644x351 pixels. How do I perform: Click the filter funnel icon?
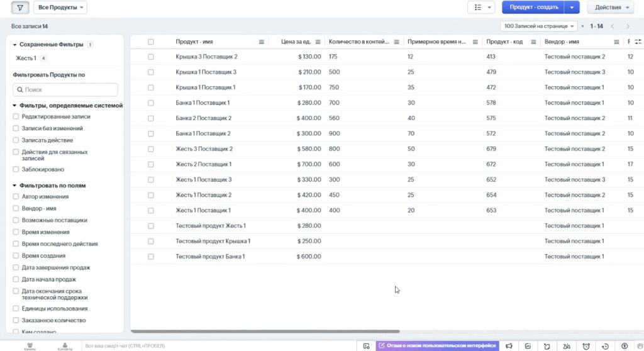[x=20, y=8]
